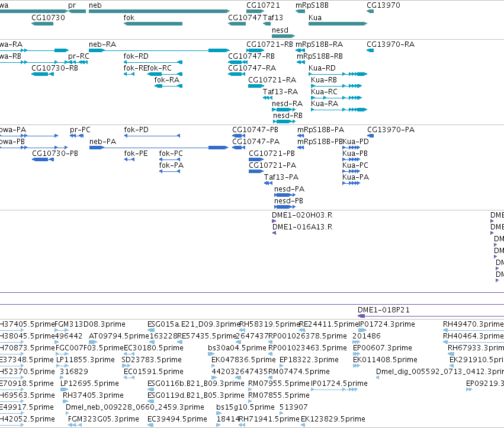Click the CG13970-RA transcript label
This screenshot has height=428, width=504.
pos(390,44)
